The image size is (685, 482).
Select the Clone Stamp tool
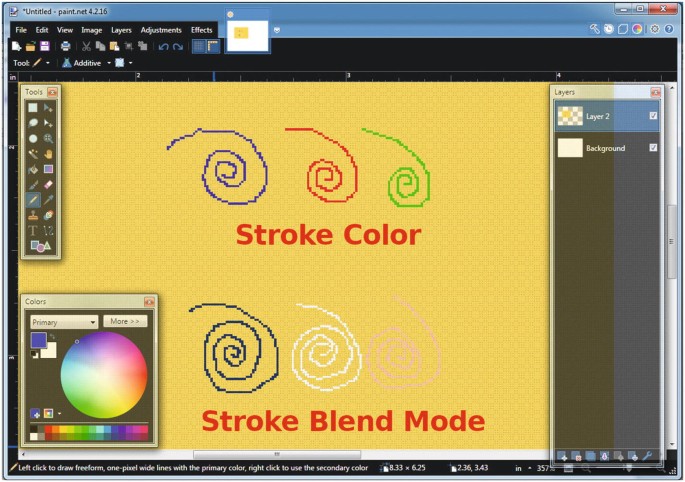[33, 215]
